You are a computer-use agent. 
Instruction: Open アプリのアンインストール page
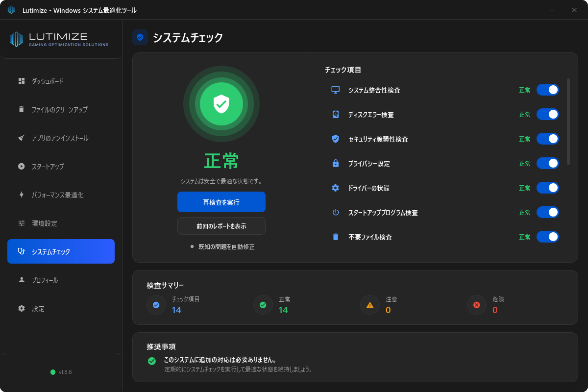point(61,138)
